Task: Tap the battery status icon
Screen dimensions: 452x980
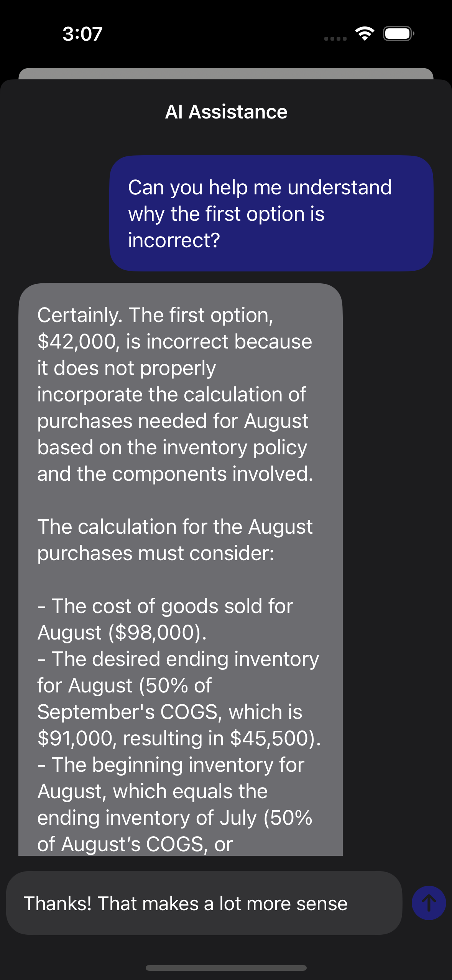Action: tap(399, 34)
